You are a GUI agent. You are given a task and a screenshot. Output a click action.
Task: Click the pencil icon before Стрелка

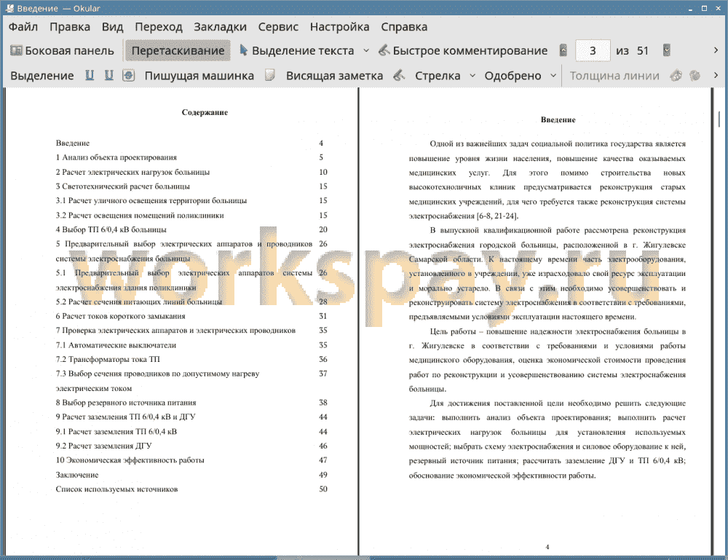(x=399, y=75)
